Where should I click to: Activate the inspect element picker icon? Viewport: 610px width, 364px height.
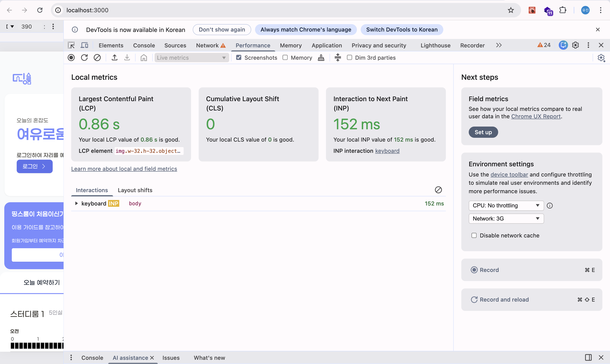click(x=71, y=45)
